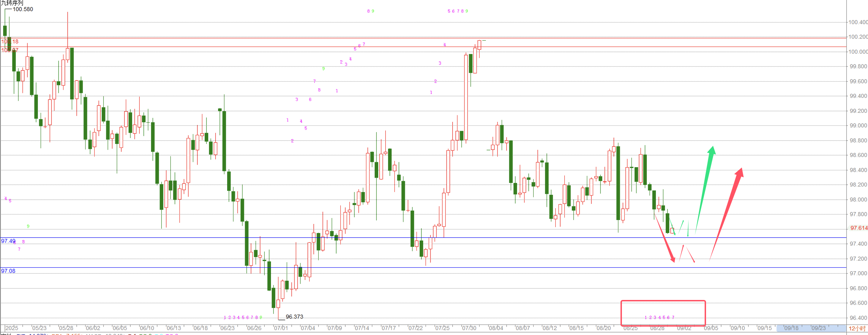Click the highlighted 09/23 date on time axis

click(819, 328)
